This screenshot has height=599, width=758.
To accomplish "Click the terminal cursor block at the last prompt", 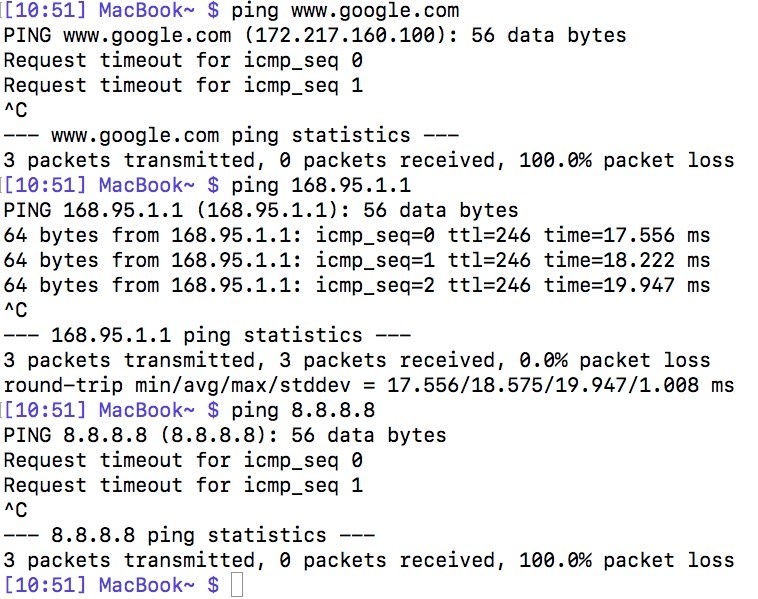I will coord(236,584).
